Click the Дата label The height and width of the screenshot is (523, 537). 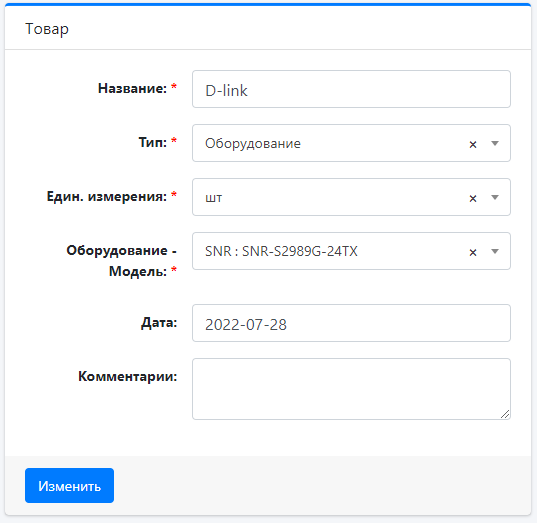[159, 323]
